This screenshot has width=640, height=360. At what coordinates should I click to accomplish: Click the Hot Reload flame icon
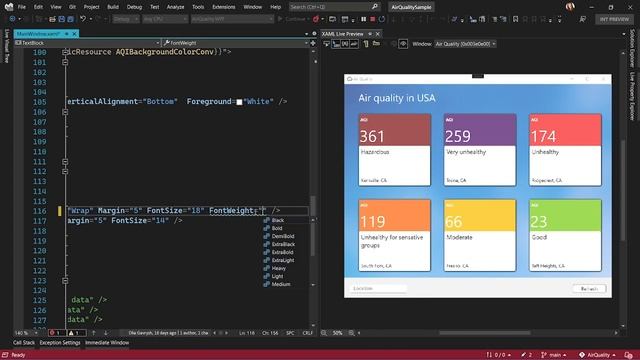tap(316, 19)
